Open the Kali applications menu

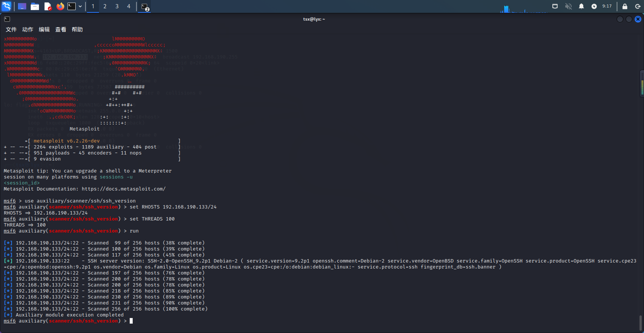click(x=6, y=6)
